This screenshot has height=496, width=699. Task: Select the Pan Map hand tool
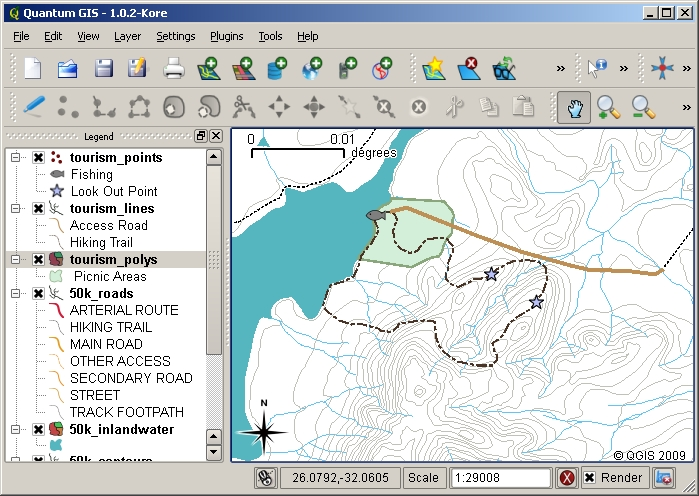coord(574,106)
